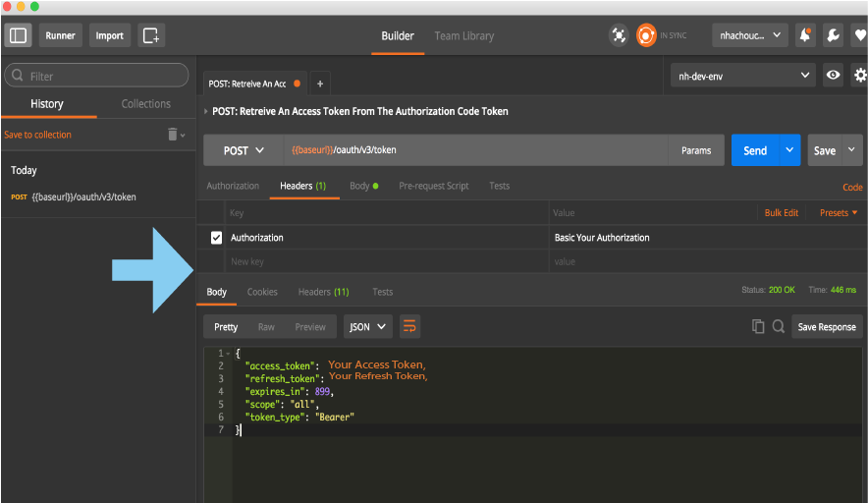The width and height of the screenshot is (868, 503).
Task: Open the Pre-request Script tab
Action: click(433, 186)
